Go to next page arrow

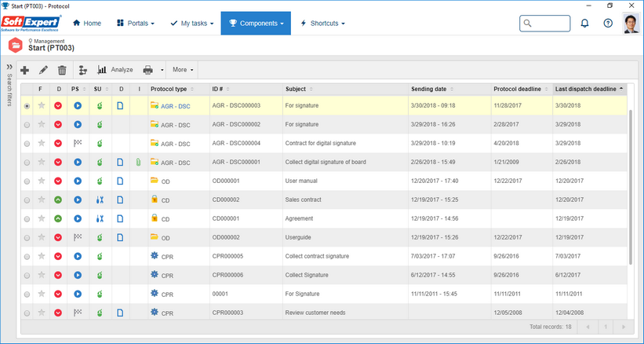[624, 328]
